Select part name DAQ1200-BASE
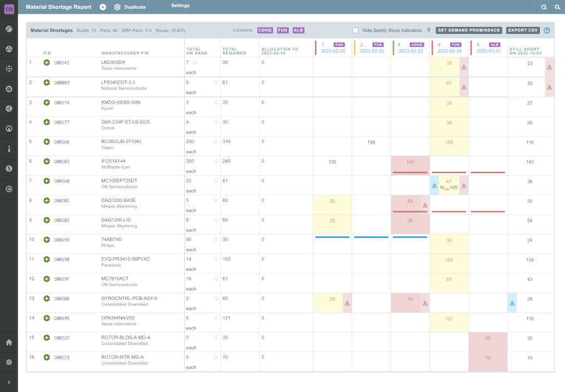The width and height of the screenshot is (565, 392). (x=119, y=200)
